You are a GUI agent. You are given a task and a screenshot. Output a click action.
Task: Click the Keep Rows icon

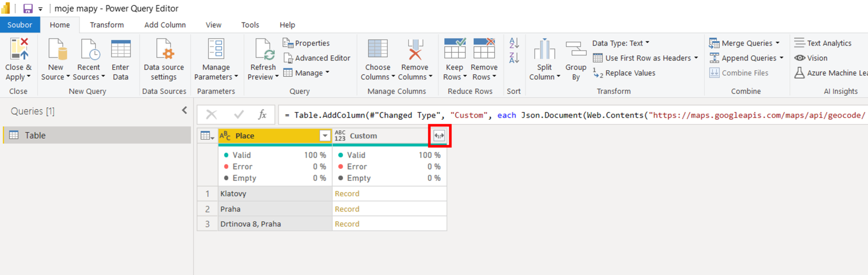[455, 48]
